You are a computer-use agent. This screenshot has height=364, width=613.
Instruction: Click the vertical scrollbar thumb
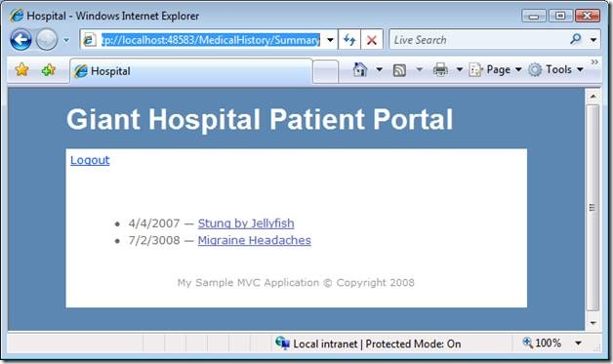[x=593, y=208]
